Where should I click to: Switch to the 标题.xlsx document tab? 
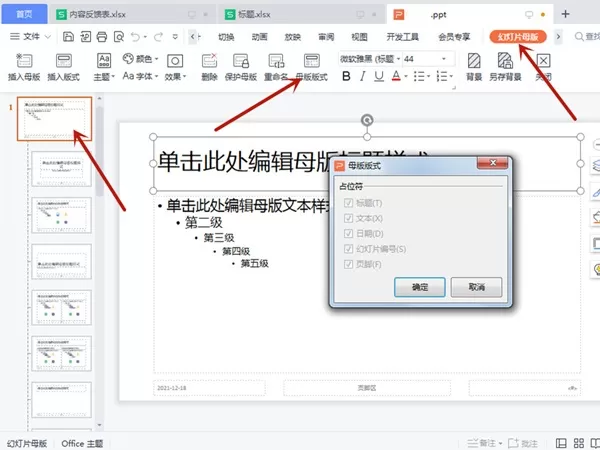tap(300, 15)
